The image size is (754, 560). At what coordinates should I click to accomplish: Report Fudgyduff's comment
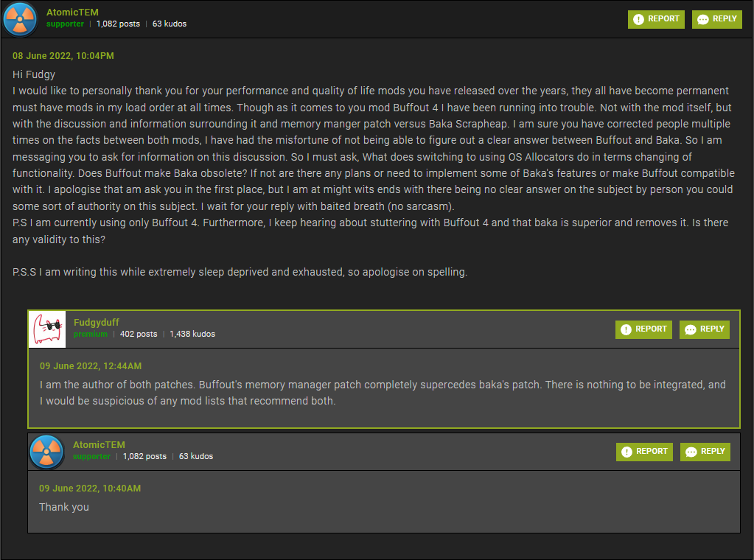pos(643,329)
